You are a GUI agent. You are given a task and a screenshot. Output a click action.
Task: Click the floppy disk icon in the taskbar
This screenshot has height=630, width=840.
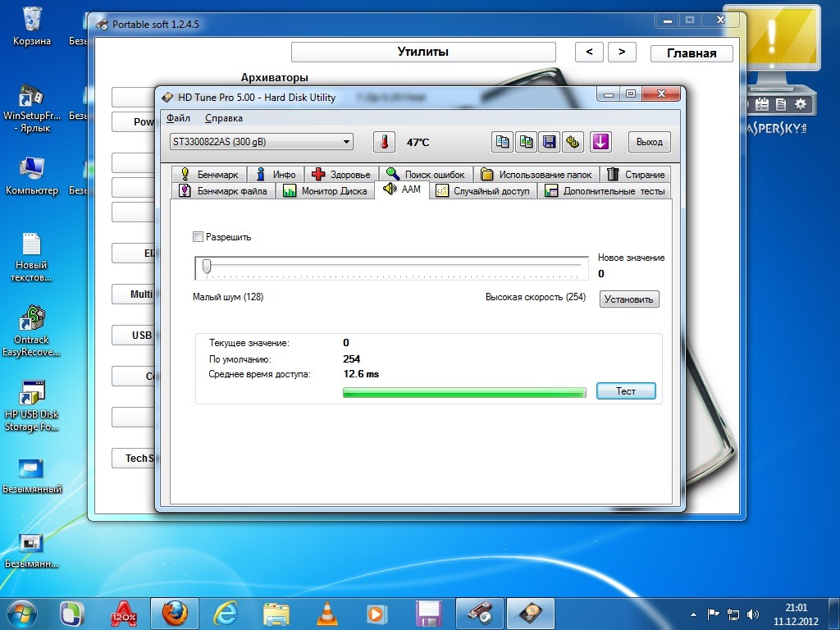pyautogui.click(x=428, y=614)
